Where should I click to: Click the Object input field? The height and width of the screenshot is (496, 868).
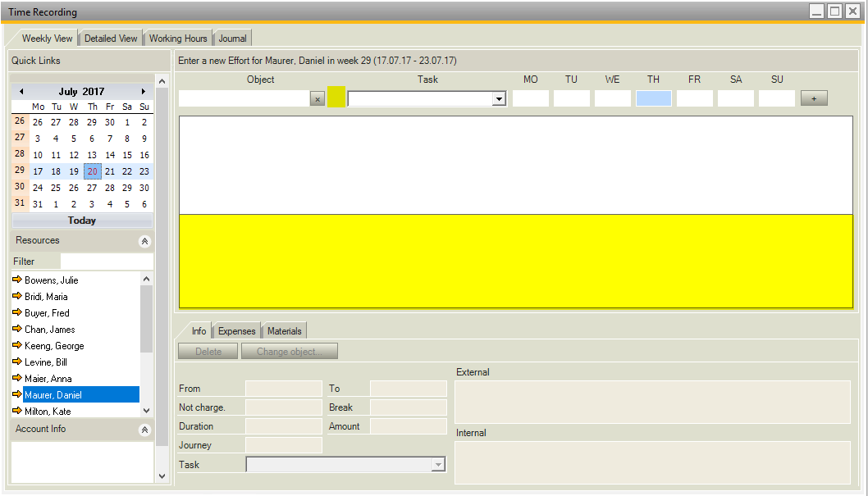244,99
